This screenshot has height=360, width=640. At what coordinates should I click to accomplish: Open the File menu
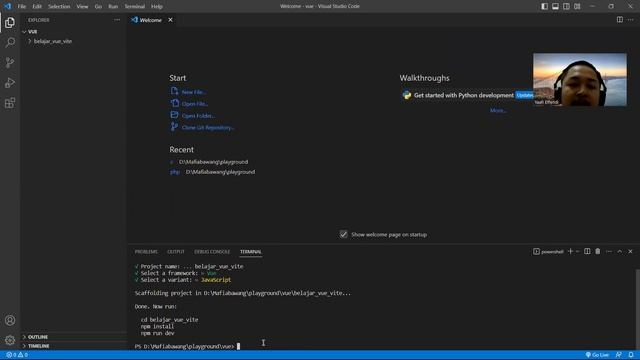click(22, 6)
